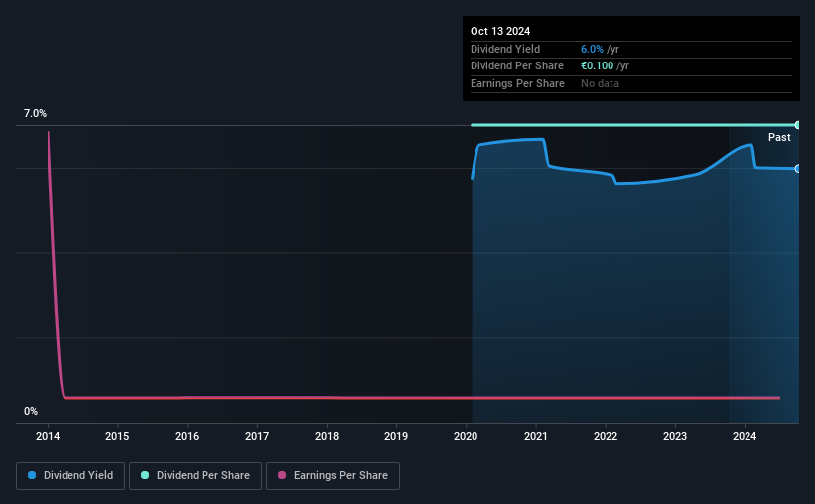Click the 2021 x-axis label
815x504 pixels.
[x=536, y=436]
